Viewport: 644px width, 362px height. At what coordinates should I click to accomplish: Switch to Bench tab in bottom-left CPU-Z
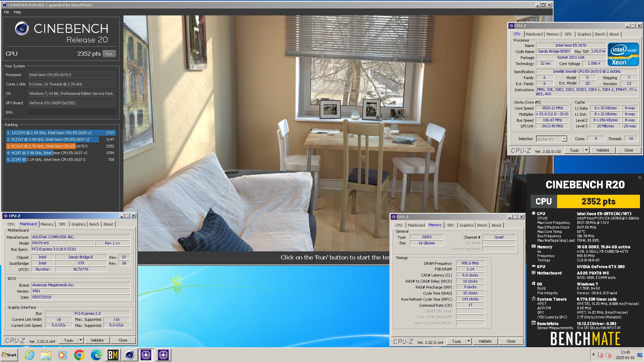click(x=94, y=224)
